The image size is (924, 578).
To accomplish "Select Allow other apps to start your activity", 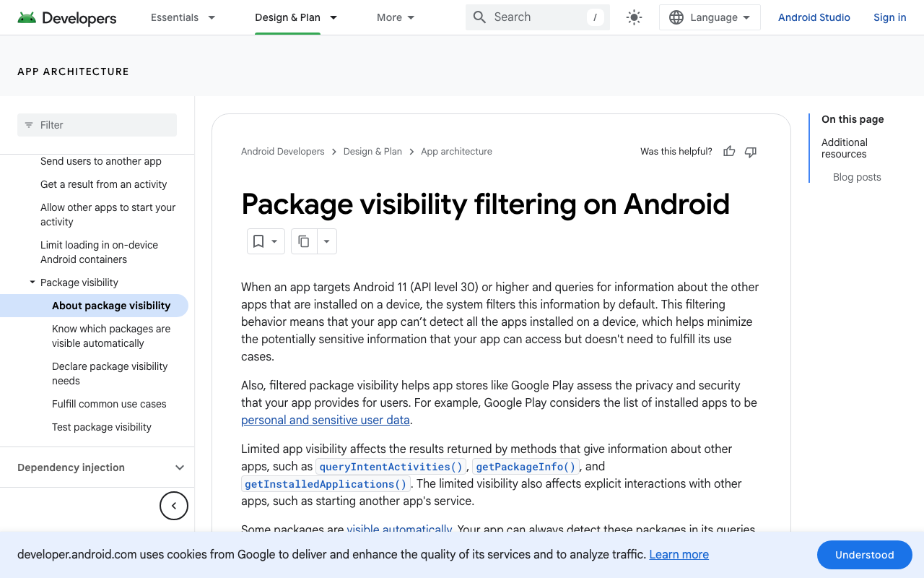I will 108,215.
